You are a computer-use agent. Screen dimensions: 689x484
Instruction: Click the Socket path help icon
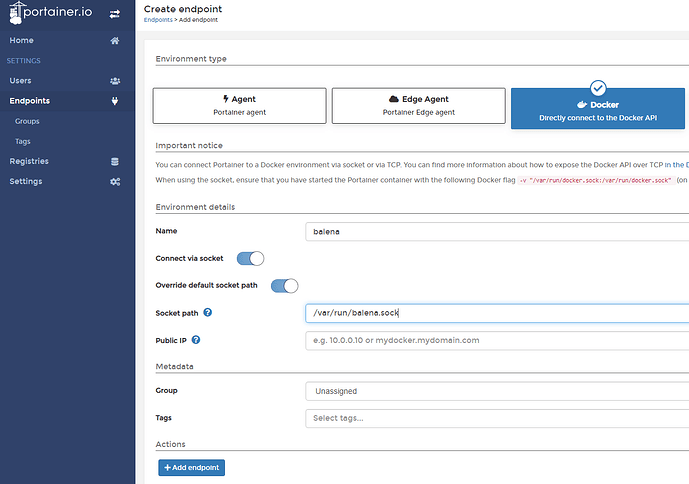[207, 313]
